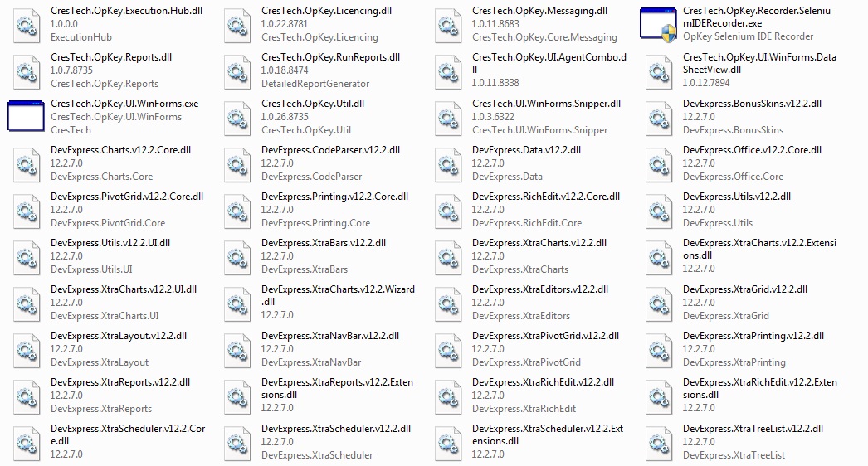
Task: Select the CresTech.OpKey.Messaging.dll icon
Action: pyautogui.click(x=448, y=26)
